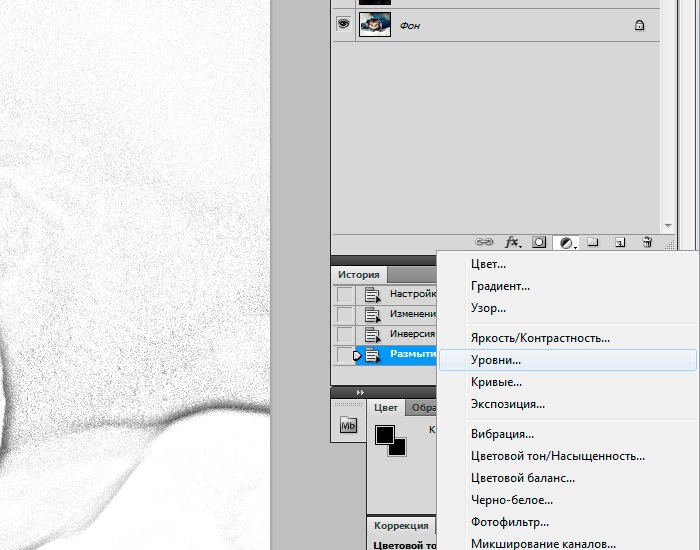The width and height of the screenshot is (700, 550).
Task: Click the new adjustment layer icon
Action: 566,242
